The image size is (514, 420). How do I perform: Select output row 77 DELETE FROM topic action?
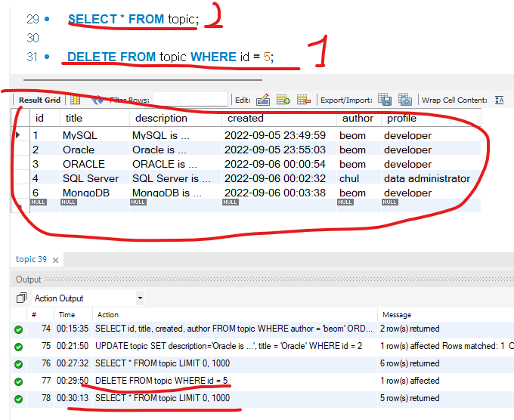tap(161, 381)
